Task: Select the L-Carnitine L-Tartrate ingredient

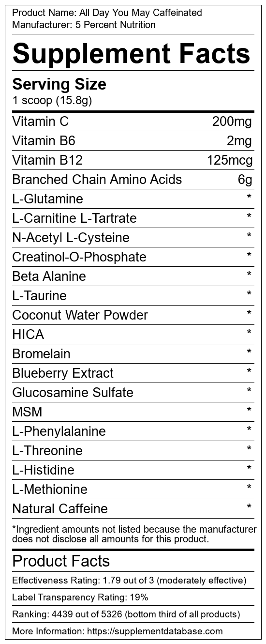Action: (74, 218)
